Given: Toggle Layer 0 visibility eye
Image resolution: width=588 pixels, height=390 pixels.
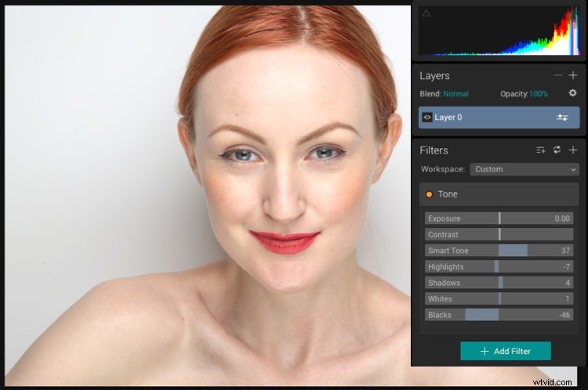Looking at the screenshot, I should coord(427,117).
